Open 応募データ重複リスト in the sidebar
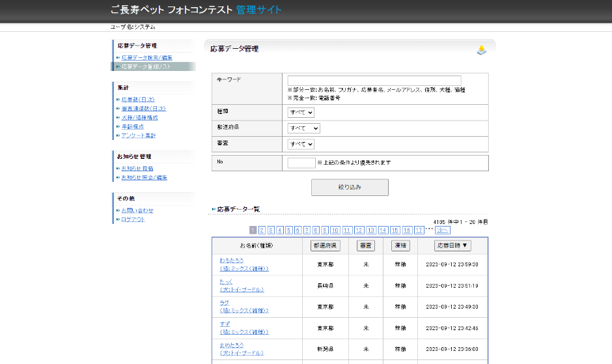612x364 pixels. (146, 67)
